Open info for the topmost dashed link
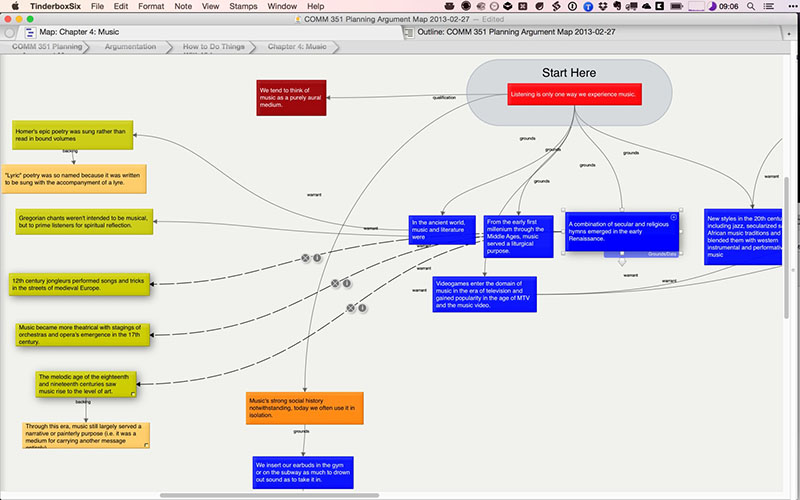Image resolution: width=800 pixels, height=500 pixels. [x=317, y=258]
